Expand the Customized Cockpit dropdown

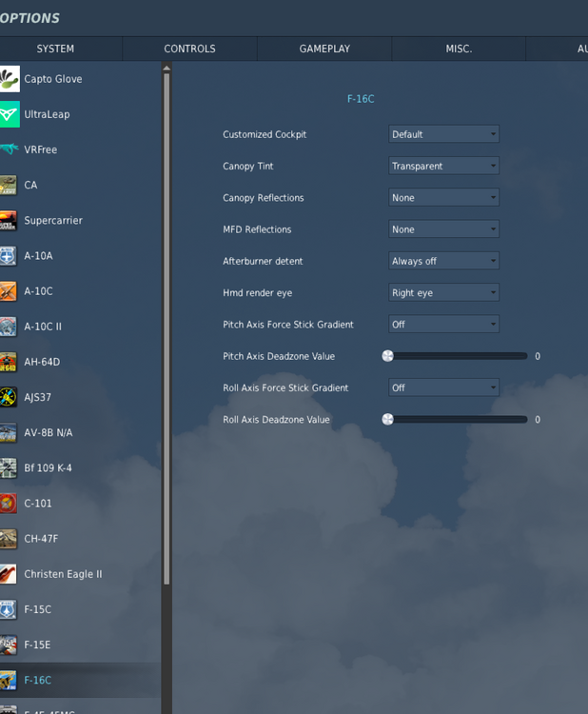click(x=443, y=134)
